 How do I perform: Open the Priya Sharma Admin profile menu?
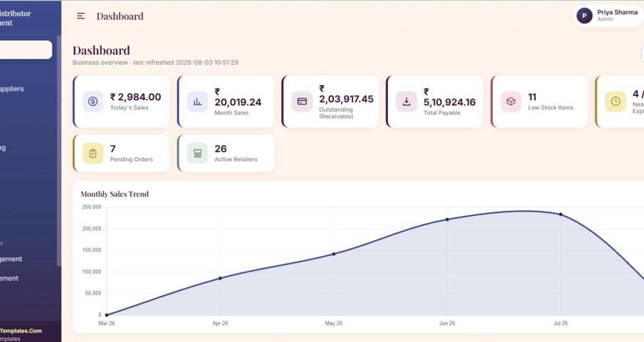point(608,16)
